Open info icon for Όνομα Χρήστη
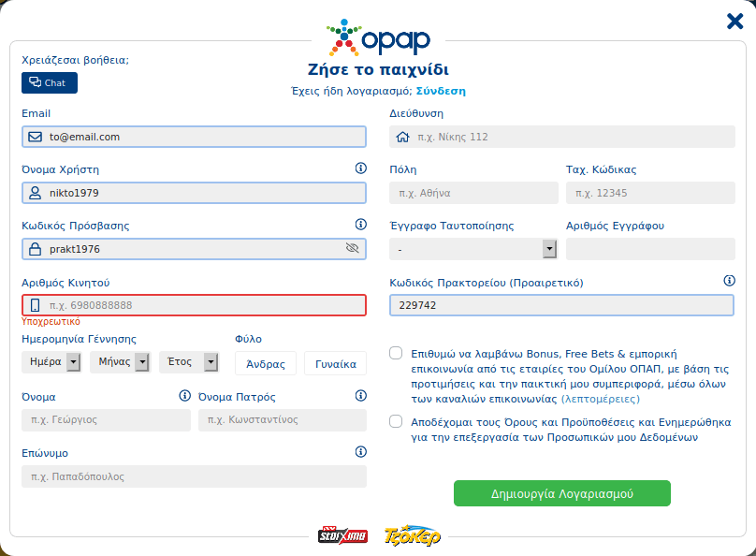The width and height of the screenshot is (756, 556). coord(360,168)
